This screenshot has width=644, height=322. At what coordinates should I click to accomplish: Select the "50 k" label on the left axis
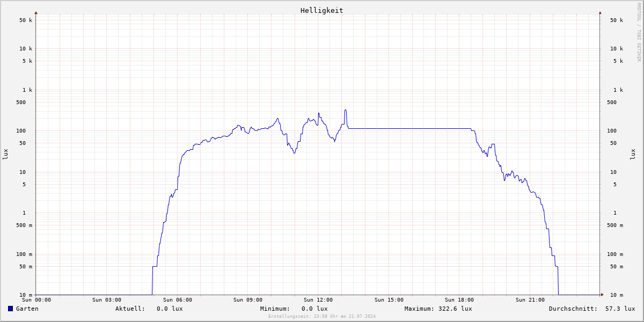[x=26, y=20]
